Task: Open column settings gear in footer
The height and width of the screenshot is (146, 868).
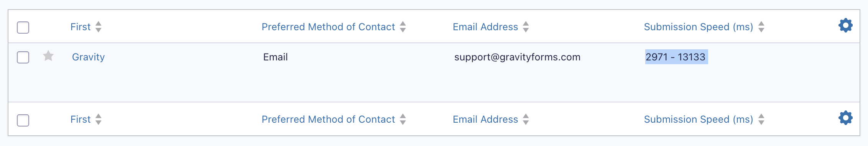Action: point(845,118)
